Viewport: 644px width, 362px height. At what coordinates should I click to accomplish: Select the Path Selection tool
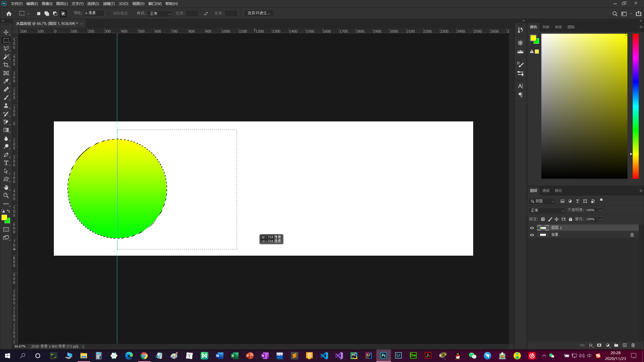6,171
